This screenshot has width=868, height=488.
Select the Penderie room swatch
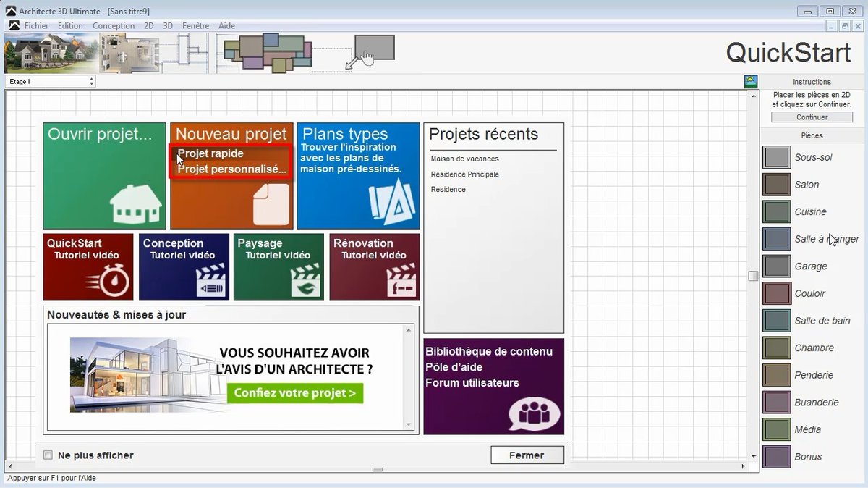[777, 375]
